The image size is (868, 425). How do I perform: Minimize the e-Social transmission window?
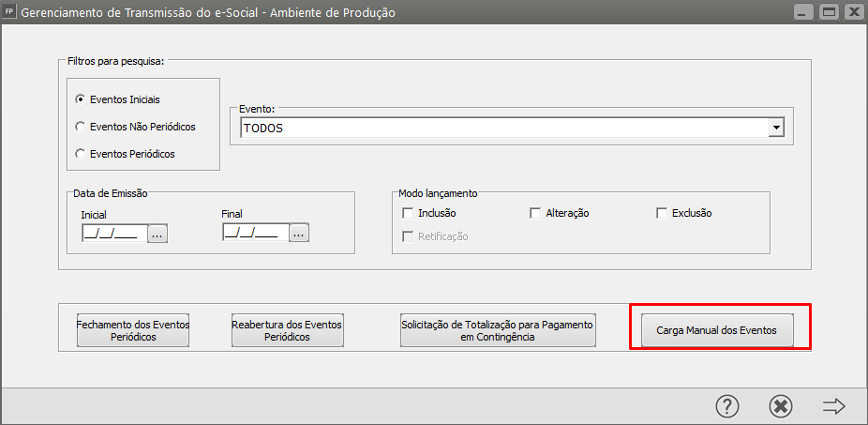[x=803, y=11]
